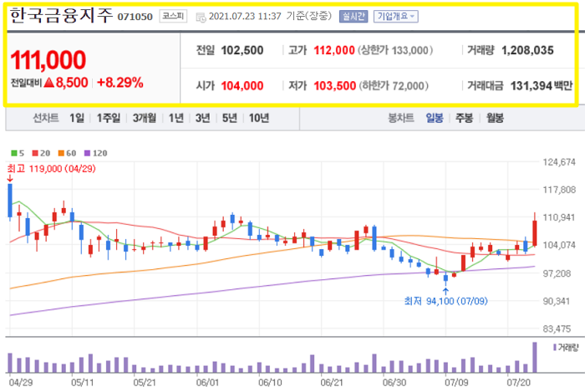Click the purple 120-day moving average legend
585x392 pixels.
[x=96, y=153]
